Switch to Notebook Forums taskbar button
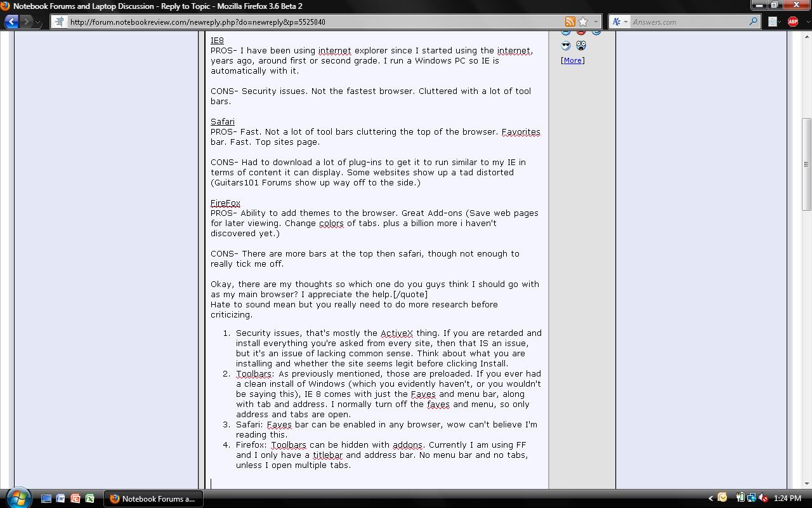812x508 pixels. [154, 498]
